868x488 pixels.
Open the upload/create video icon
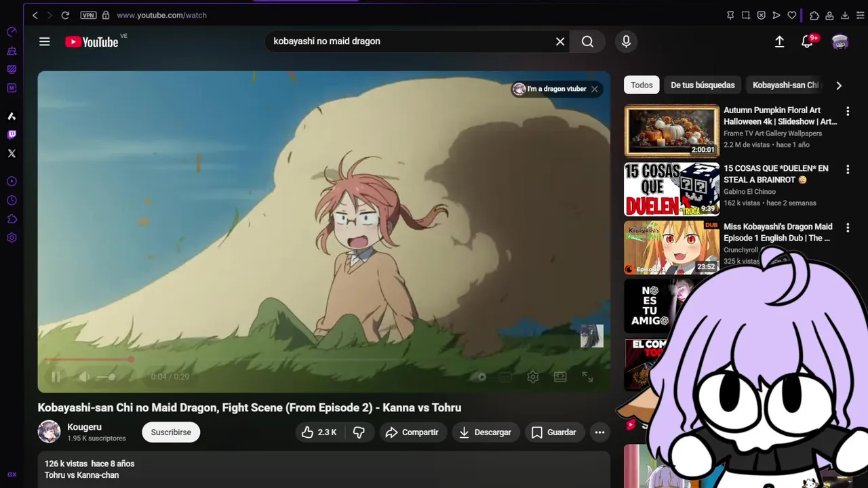780,41
